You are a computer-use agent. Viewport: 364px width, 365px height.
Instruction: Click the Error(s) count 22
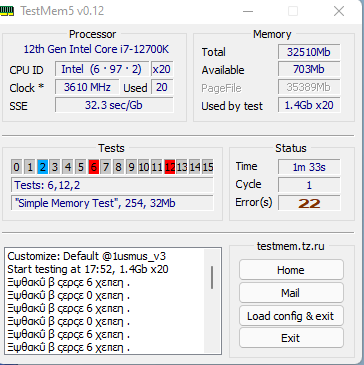click(x=309, y=203)
